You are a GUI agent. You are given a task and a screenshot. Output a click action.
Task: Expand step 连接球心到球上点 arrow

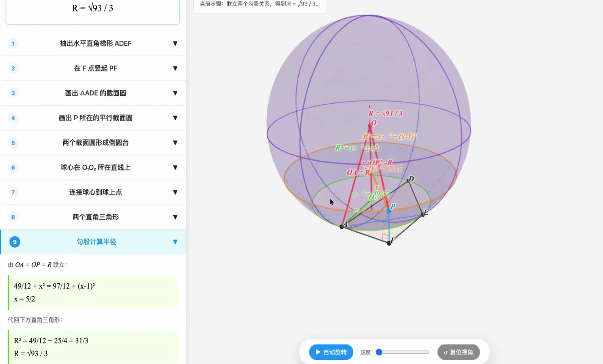(175, 192)
